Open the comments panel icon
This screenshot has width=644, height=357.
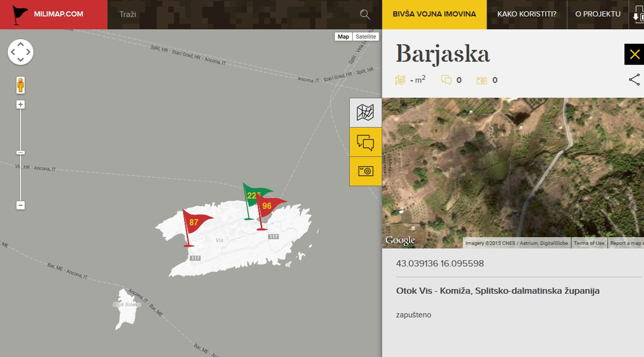coord(365,142)
